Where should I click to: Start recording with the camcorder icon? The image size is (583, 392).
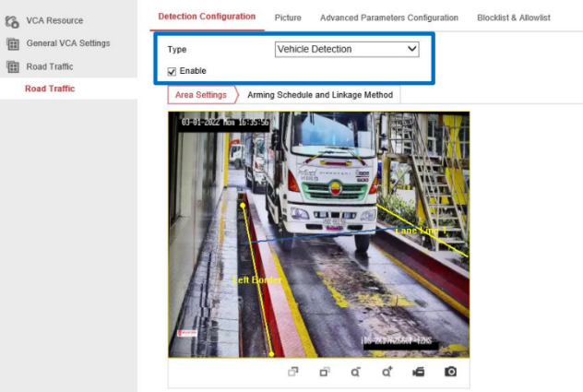(x=418, y=372)
